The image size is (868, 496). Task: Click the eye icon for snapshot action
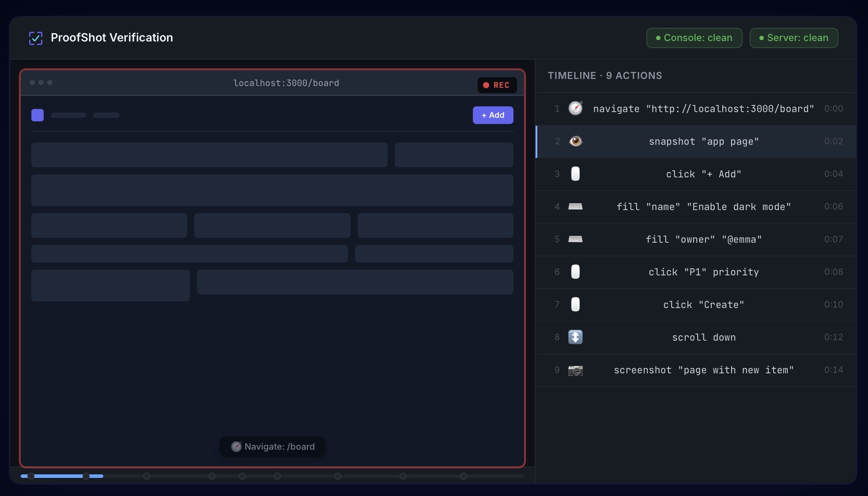[575, 141]
